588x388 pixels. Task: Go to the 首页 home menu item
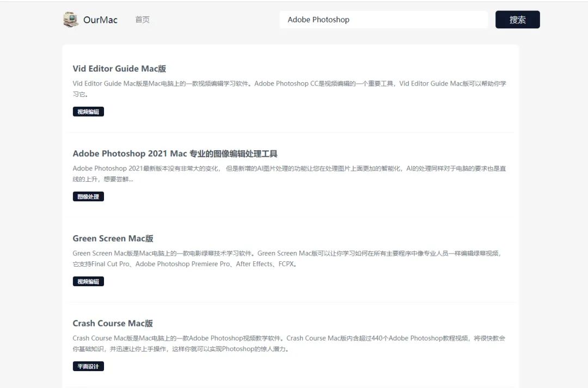pyautogui.click(x=143, y=20)
